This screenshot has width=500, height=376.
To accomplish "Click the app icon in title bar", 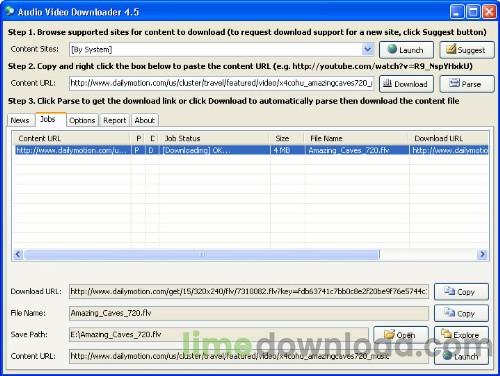I will (x=10, y=11).
